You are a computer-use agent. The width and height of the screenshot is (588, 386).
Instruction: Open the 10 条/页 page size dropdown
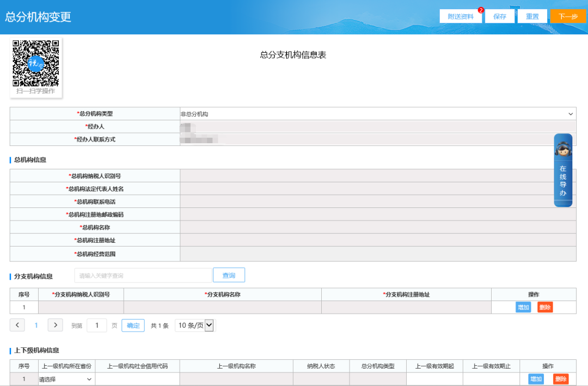point(195,325)
